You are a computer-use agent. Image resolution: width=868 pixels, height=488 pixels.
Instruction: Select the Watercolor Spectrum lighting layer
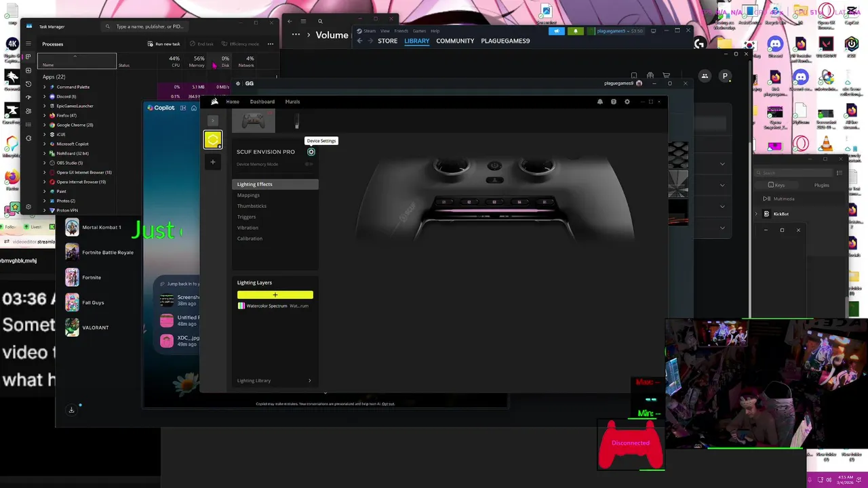click(275, 306)
